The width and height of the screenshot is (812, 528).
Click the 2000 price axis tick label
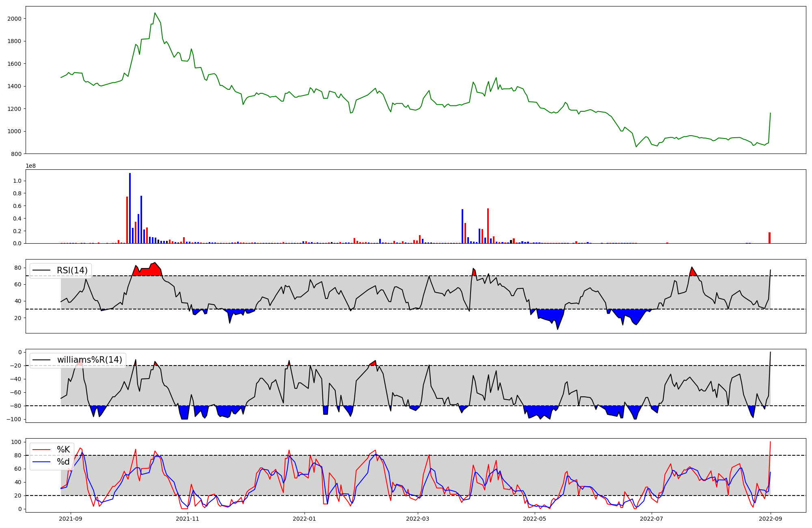14,19
